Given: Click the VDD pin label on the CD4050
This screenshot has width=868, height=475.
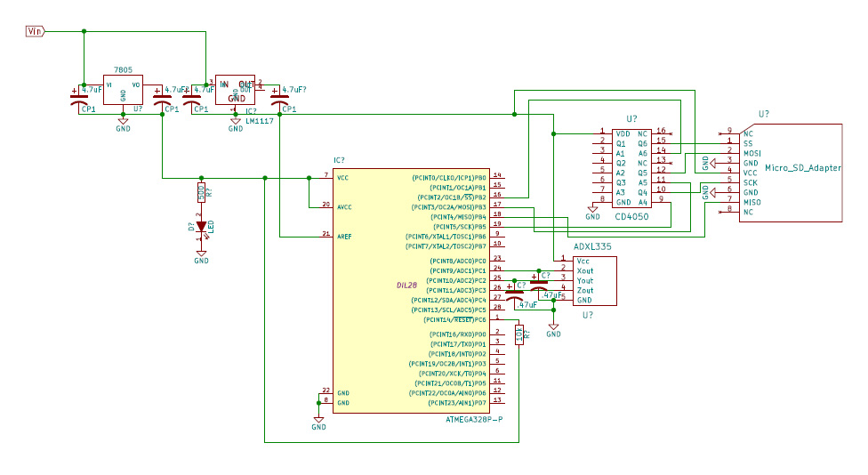Looking at the screenshot, I should 623,134.
